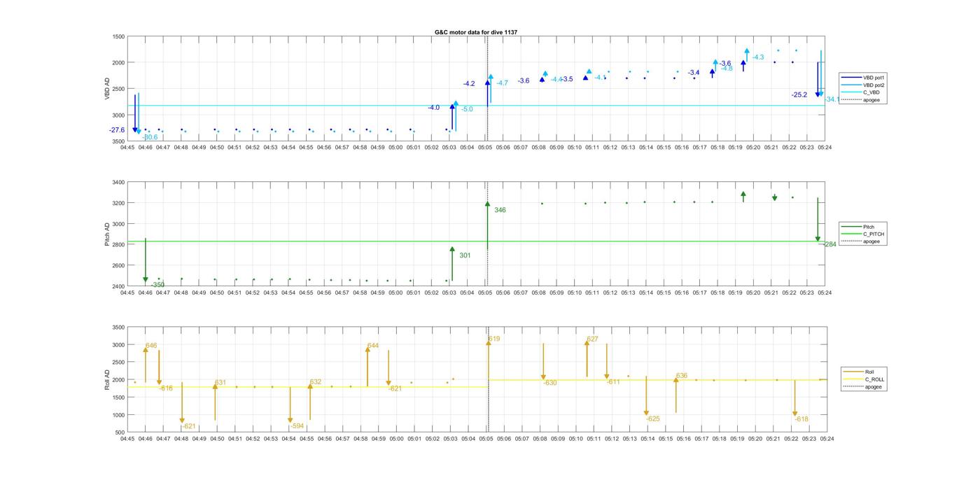
Task: Click "04:45" on the VBD plot time axis
Action: pyautogui.click(x=127, y=148)
